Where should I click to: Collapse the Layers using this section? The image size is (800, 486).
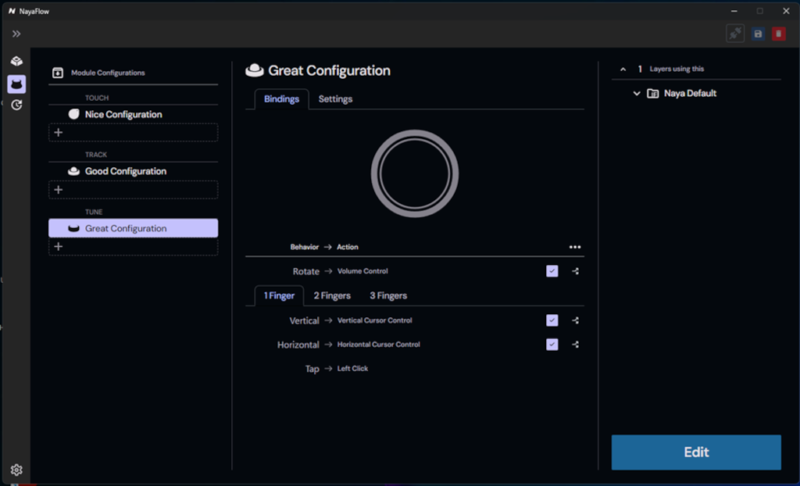point(623,69)
